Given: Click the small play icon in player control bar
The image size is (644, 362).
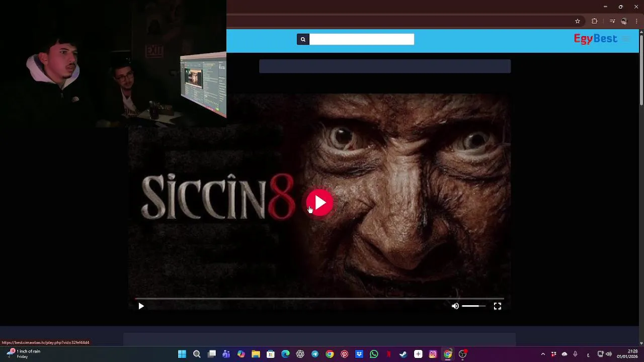Looking at the screenshot, I should pyautogui.click(x=141, y=306).
